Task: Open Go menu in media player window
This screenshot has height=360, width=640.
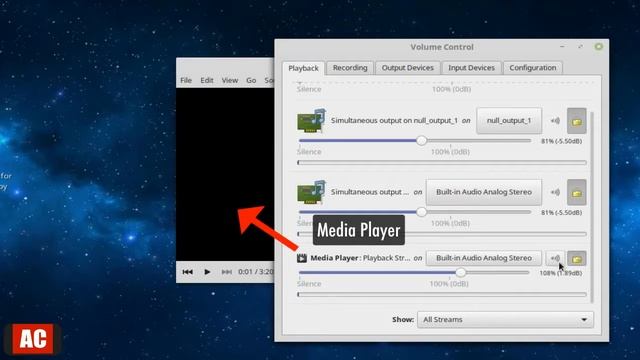Action: (x=251, y=80)
